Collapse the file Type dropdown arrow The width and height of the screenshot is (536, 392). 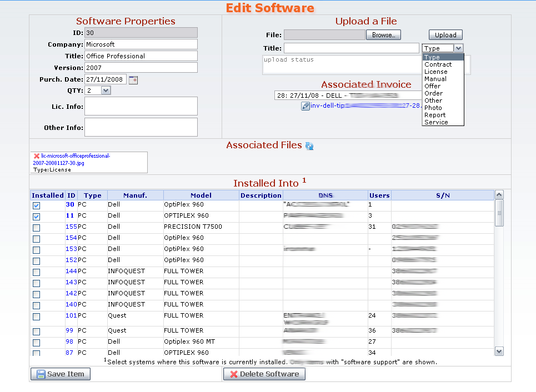point(458,48)
